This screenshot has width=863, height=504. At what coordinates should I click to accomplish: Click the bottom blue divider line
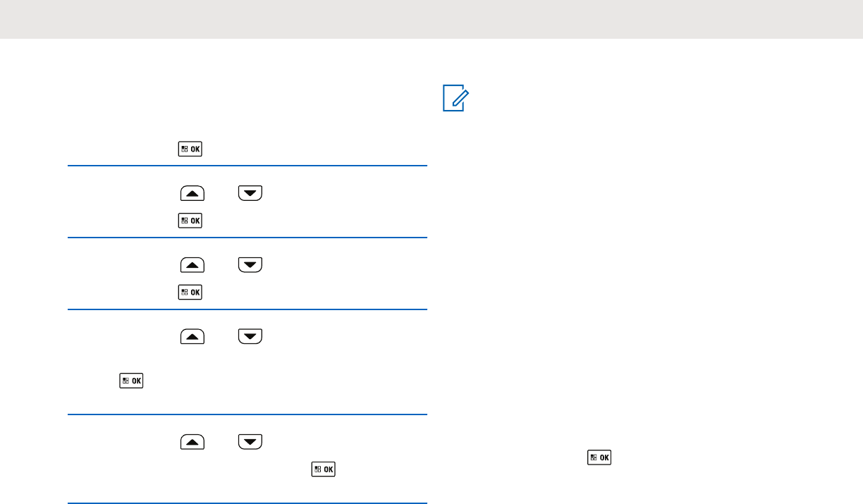[x=247, y=503]
